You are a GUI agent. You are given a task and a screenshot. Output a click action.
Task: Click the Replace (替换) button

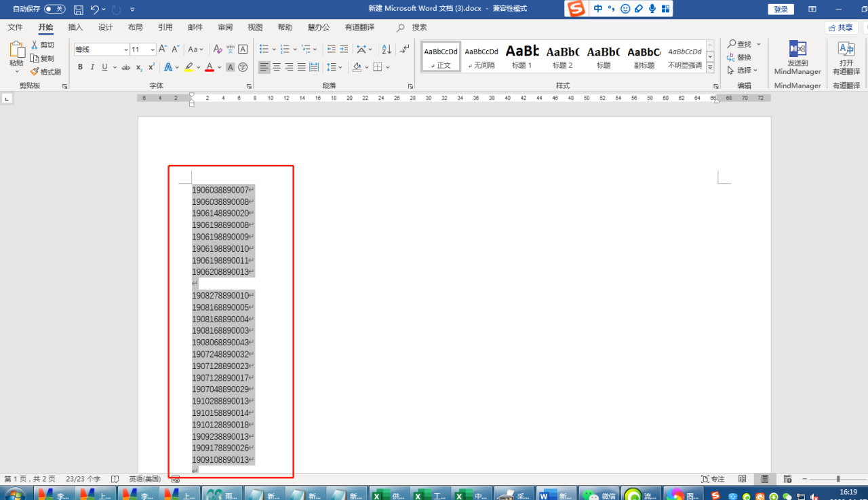pos(739,57)
